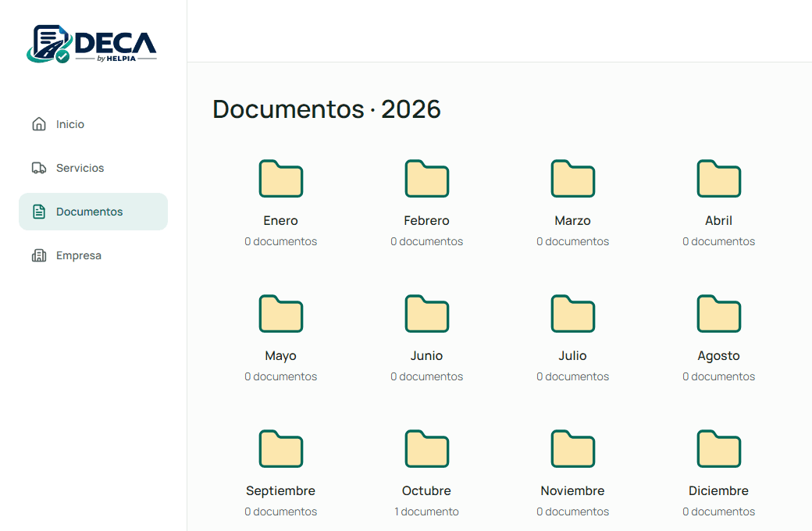This screenshot has height=531, width=812.
Task: Click '0 documentos' under Mayo
Action: pos(280,376)
